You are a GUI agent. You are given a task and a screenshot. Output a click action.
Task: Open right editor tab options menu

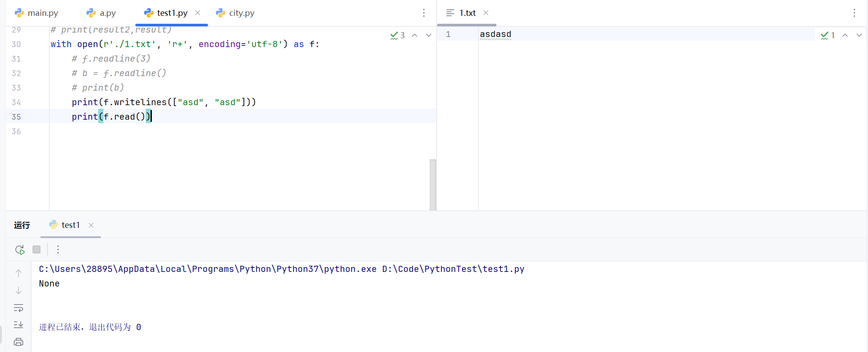tap(854, 13)
